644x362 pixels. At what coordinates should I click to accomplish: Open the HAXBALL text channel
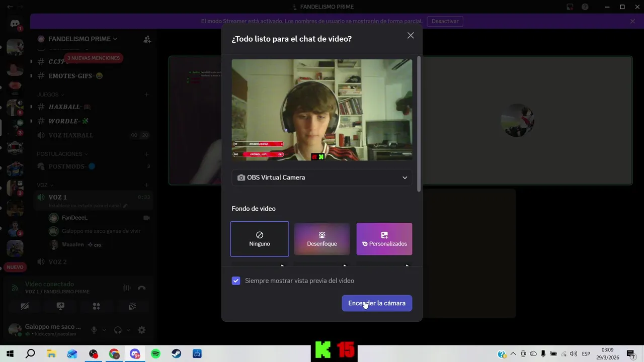(x=69, y=107)
